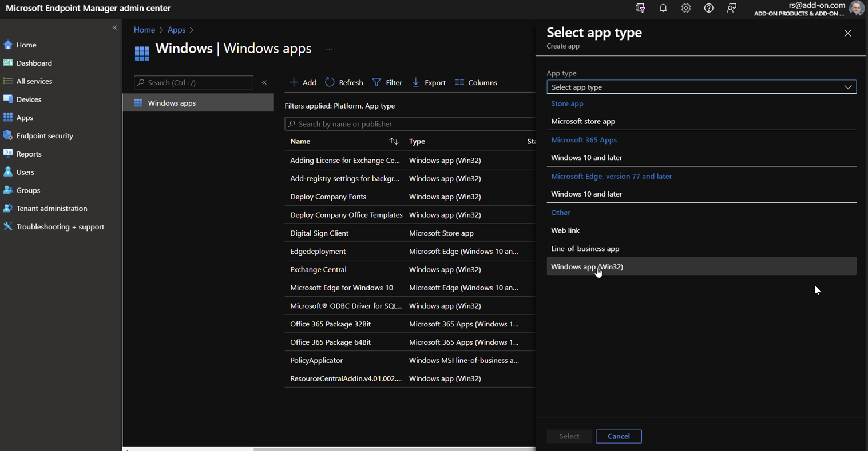
Task: Open Reports in sidebar
Action: tap(29, 154)
